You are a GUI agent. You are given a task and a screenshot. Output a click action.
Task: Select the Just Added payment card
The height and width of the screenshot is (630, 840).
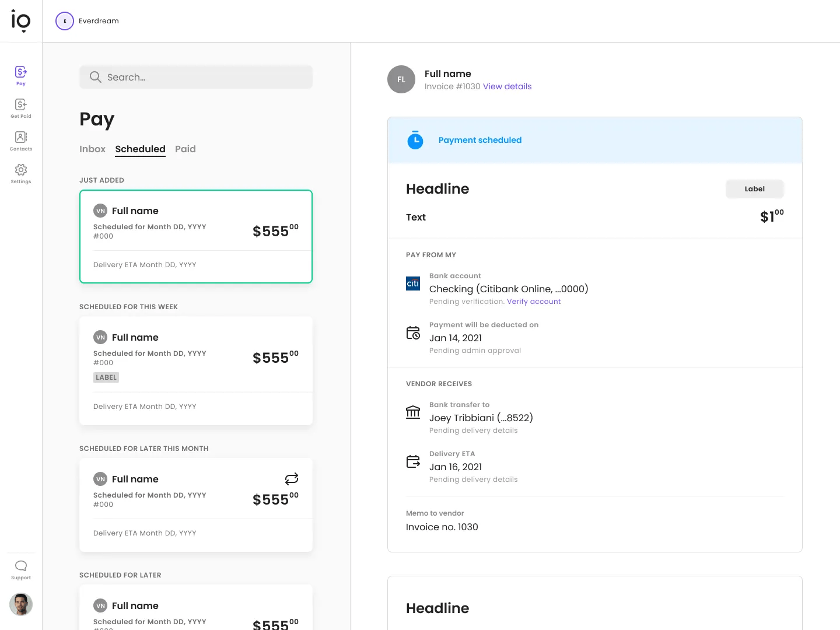196,237
